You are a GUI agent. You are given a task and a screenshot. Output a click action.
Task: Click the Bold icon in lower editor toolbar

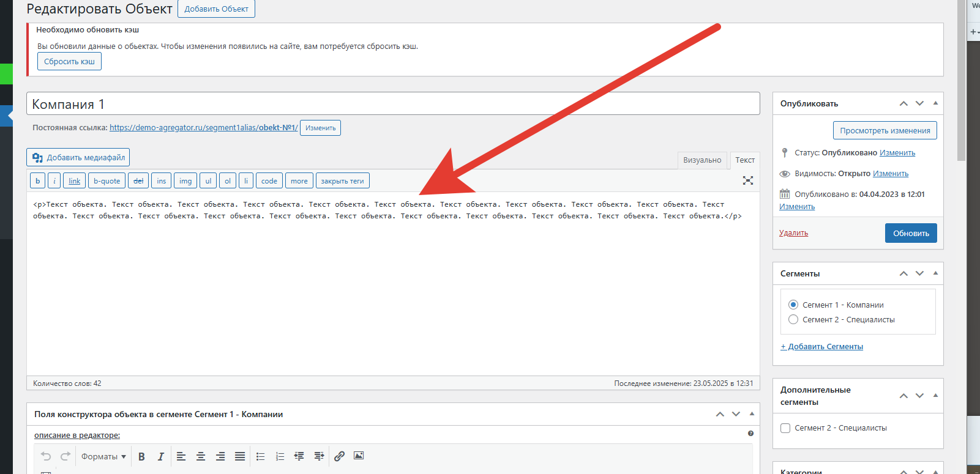141,456
